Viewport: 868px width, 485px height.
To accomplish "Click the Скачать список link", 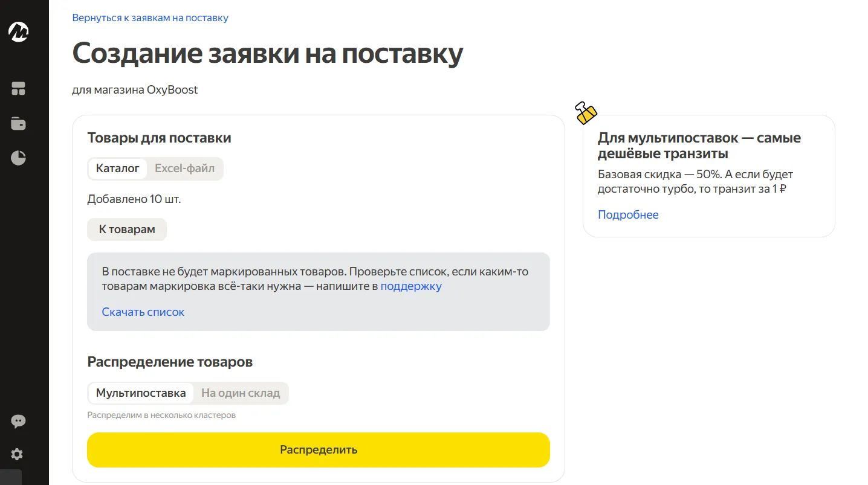I will click(x=143, y=312).
